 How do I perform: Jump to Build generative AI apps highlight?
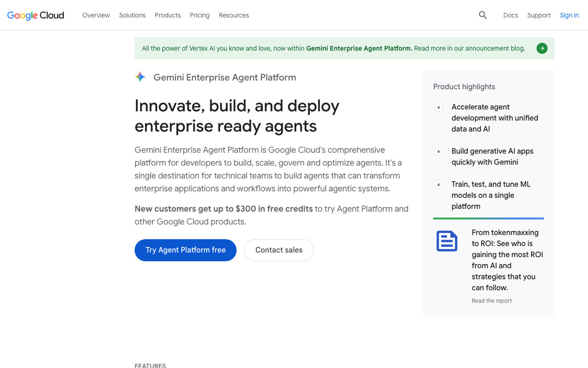492,157
